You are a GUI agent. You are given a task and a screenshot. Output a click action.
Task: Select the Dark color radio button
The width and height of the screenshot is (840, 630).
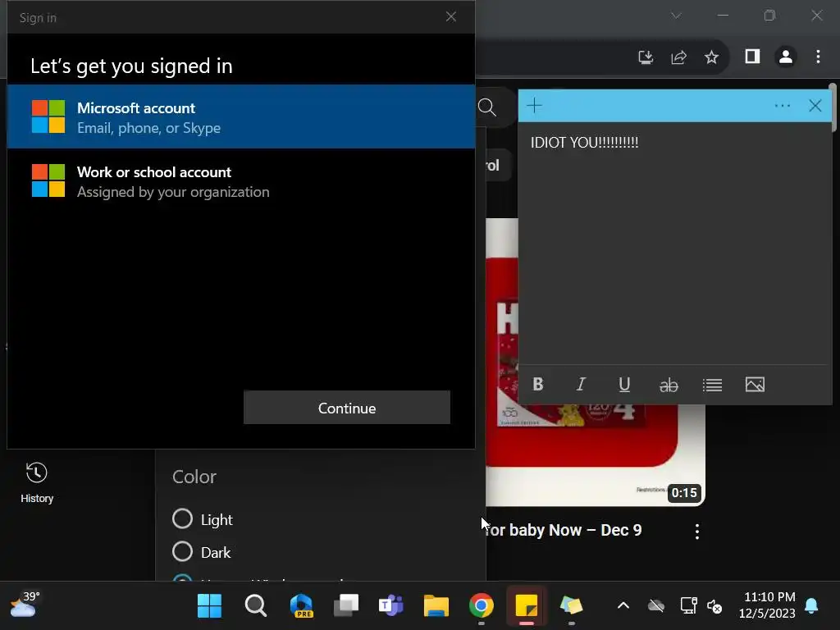[182, 551]
